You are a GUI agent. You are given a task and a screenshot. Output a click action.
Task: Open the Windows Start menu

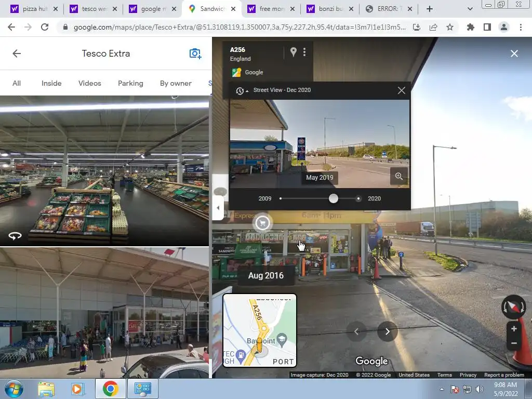tap(14, 389)
